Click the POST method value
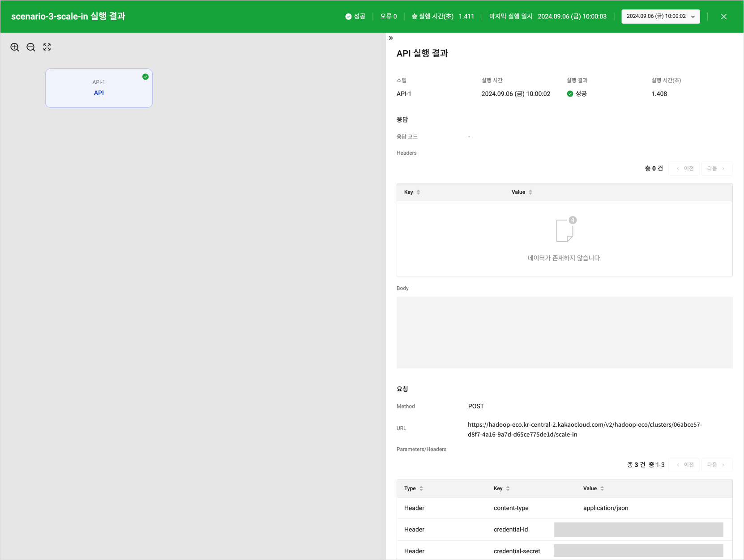The height and width of the screenshot is (560, 744). coord(476,406)
